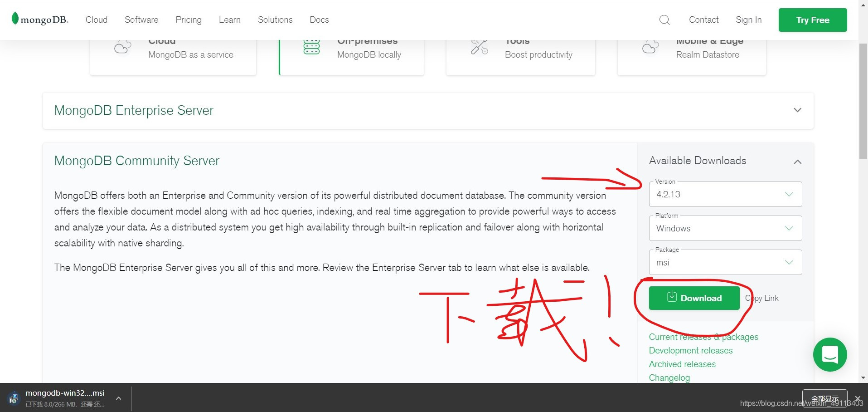Open the Software menu
This screenshot has height=412, width=868.
141,20
